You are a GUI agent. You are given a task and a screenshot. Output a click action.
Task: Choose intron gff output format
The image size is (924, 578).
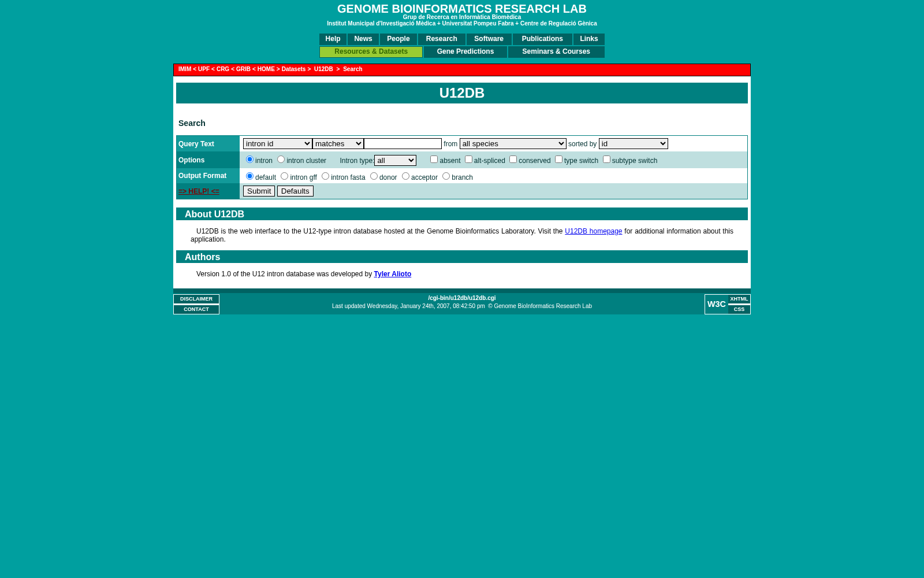tap(284, 176)
